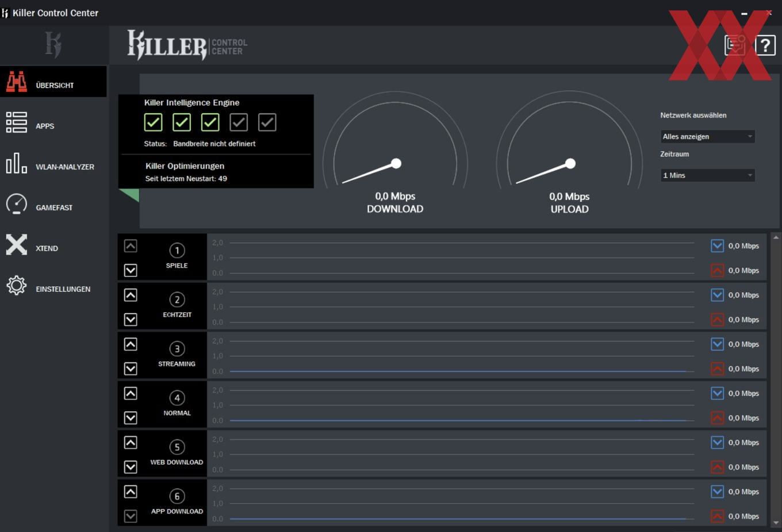Viewport: 782px width, 532px height.
Task: Click Echtzeit blue download arrow icon
Action: [717, 295]
